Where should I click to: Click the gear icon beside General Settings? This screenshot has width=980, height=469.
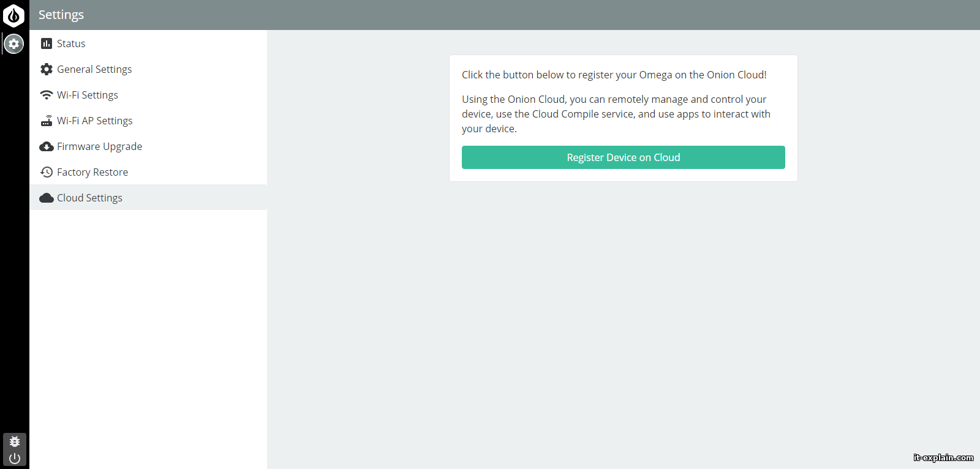pos(47,69)
